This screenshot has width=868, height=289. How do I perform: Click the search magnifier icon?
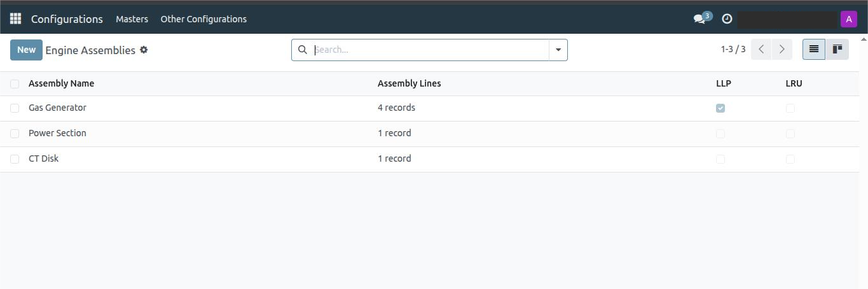pos(303,50)
